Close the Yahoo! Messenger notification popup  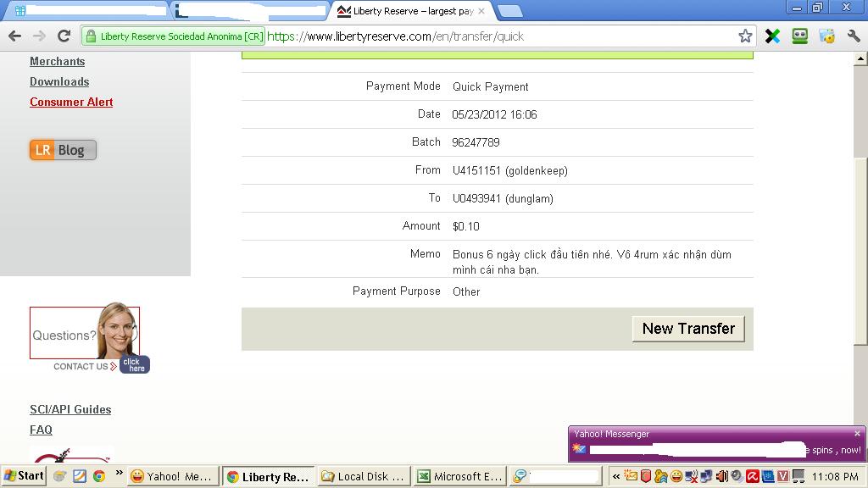coord(857,434)
